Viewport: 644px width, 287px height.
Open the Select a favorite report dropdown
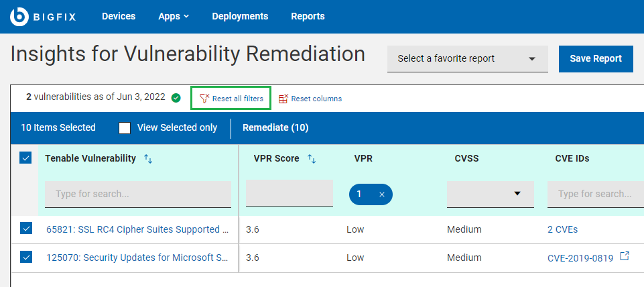pyautogui.click(x=467, y=59)
